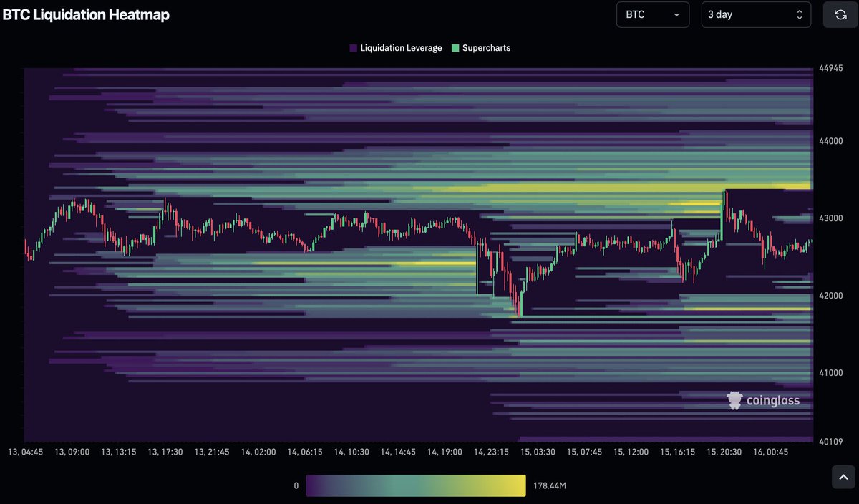Toggle the Liquidation Leverage legend item
Screen dimensions: 859x504
coord(395,48)
